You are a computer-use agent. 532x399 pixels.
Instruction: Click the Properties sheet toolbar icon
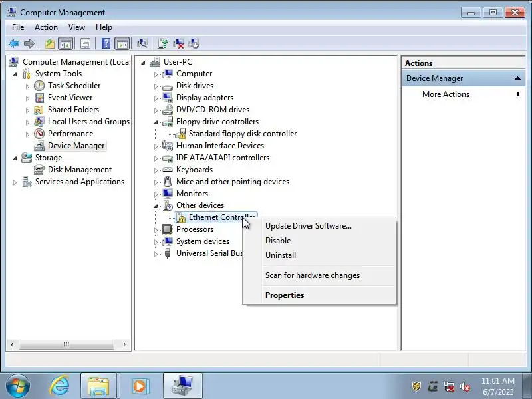(85, 43)
